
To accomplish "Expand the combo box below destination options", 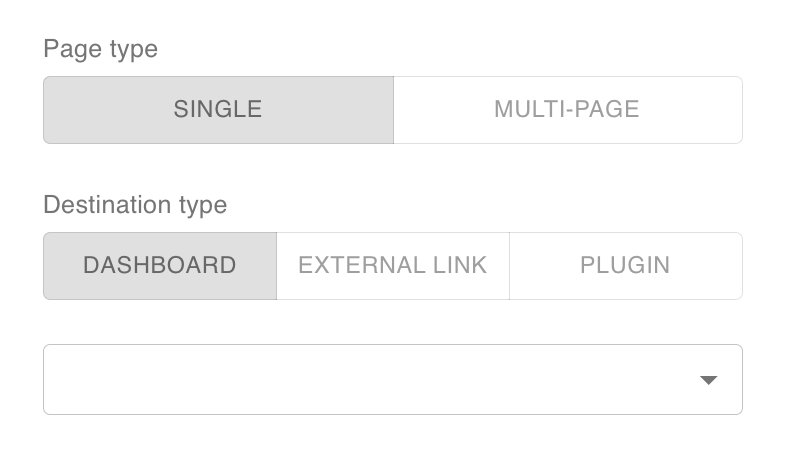I will point(392,380).
